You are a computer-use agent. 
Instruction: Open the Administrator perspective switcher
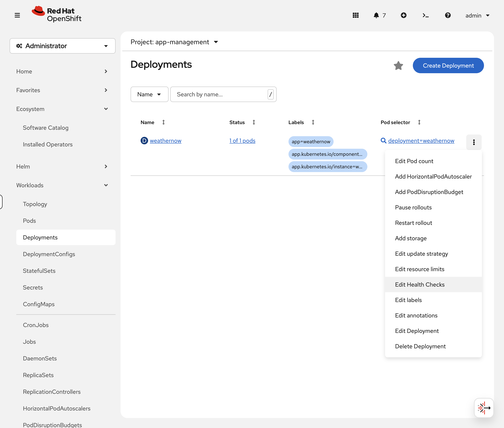coord(62,46)
